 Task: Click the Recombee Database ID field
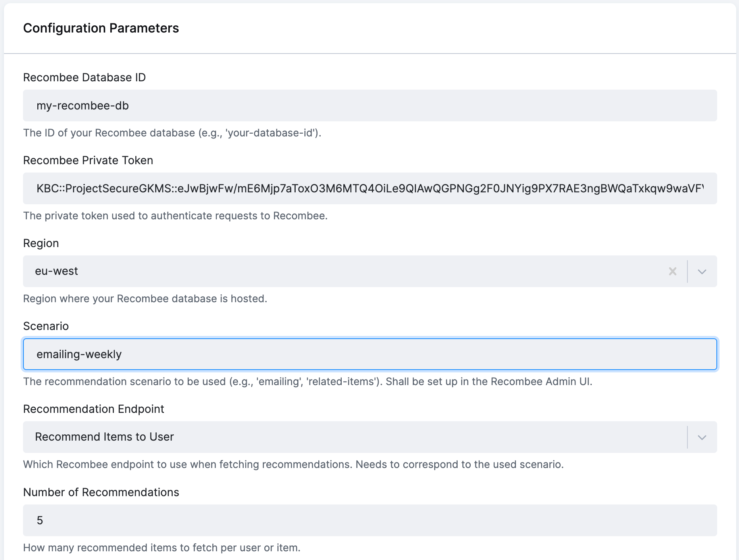pyautogui.click(x=370, y=105)
